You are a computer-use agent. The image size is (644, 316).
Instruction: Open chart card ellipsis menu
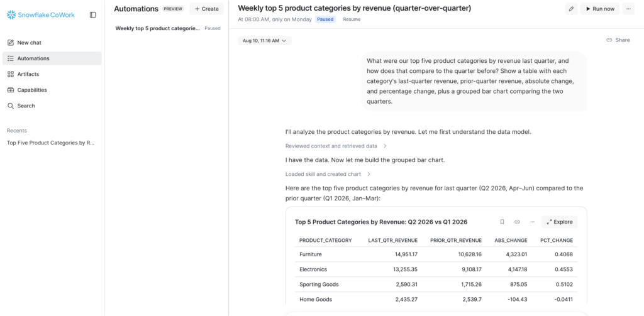pyautogui.click(x=532, y=222)
